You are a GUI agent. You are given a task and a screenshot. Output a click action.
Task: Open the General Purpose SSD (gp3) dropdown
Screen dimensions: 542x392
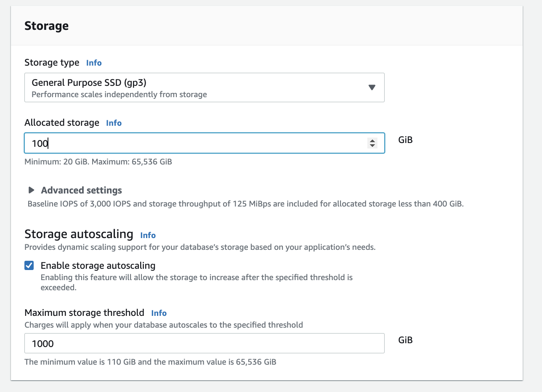204,87
